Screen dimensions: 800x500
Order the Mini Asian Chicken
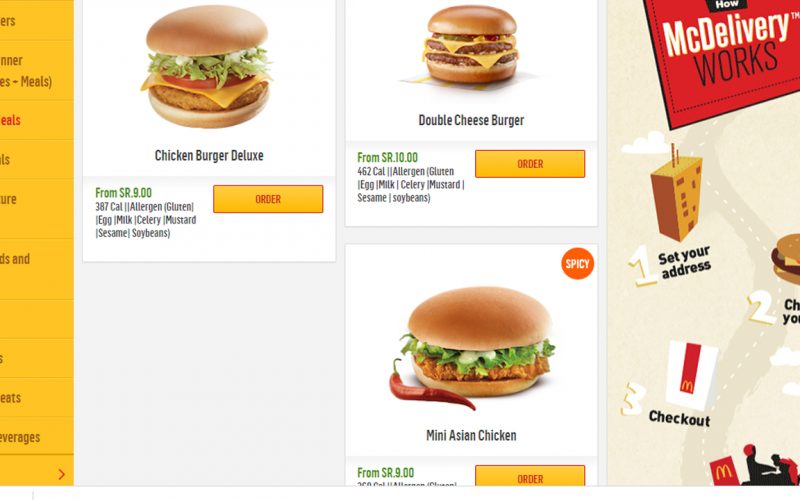[x=530, y=476]
